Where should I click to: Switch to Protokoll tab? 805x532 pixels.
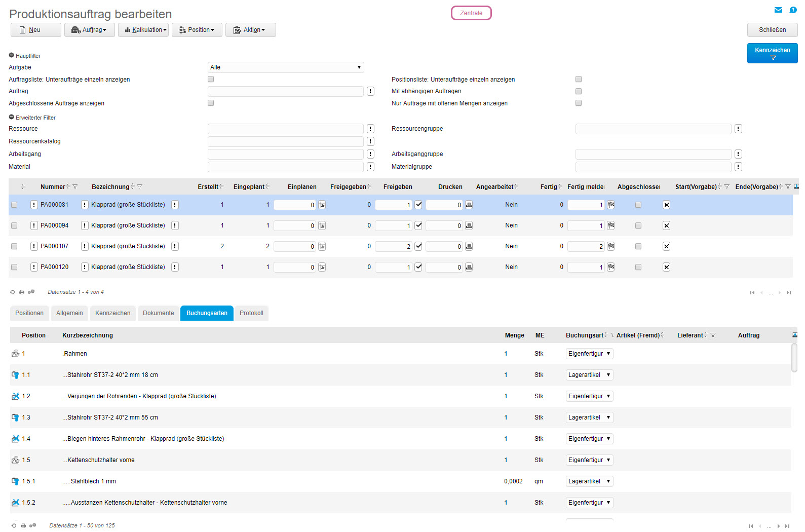click(251, 313)
